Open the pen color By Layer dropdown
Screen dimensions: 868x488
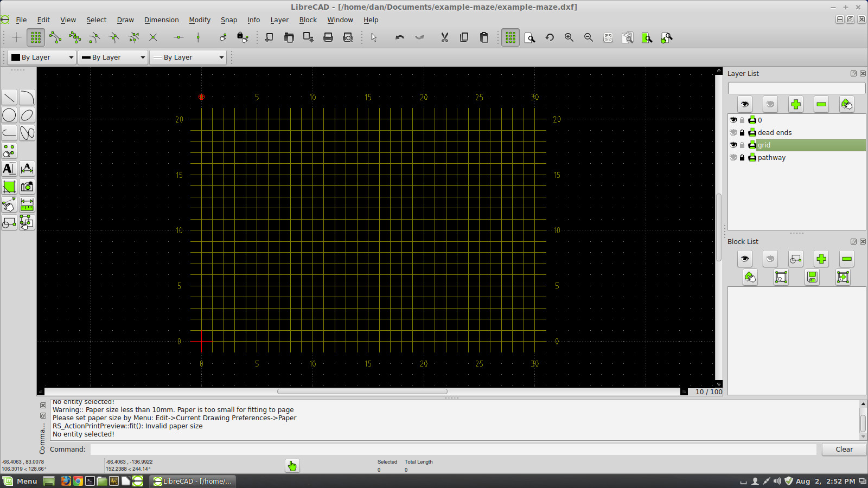pyautogui.click(x=41, y=57)
